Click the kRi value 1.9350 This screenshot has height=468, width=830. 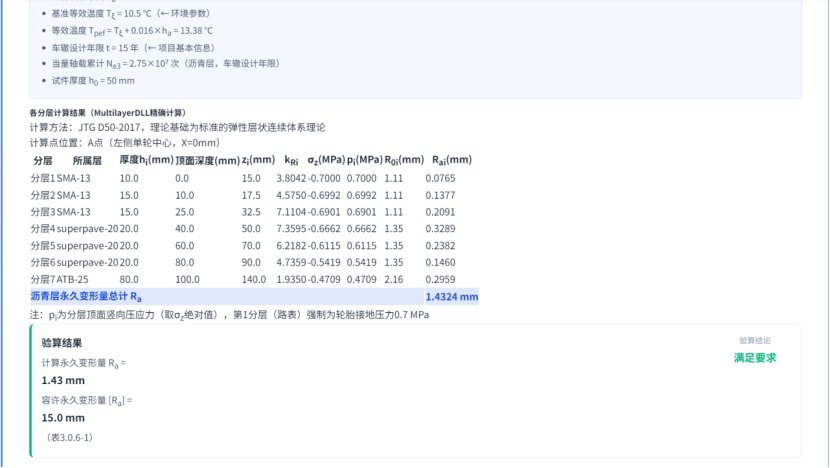[291, 280]
